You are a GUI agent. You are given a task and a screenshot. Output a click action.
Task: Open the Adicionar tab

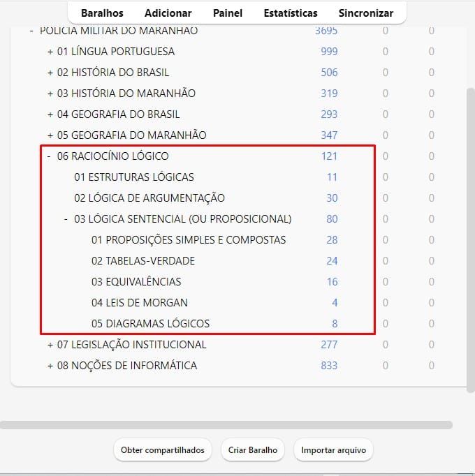pyautogui.click(x=168, y=13)
